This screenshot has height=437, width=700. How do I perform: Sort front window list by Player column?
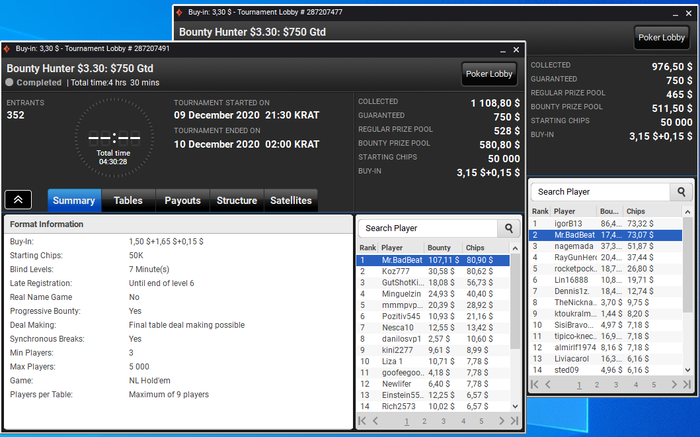401,248
